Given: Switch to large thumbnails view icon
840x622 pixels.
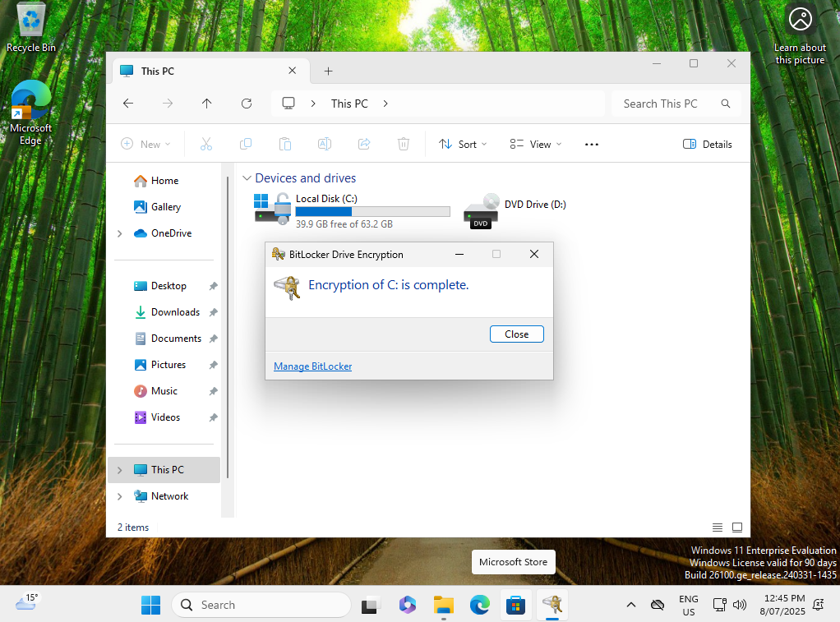Looking at the screenshot, I should point(737,528).
